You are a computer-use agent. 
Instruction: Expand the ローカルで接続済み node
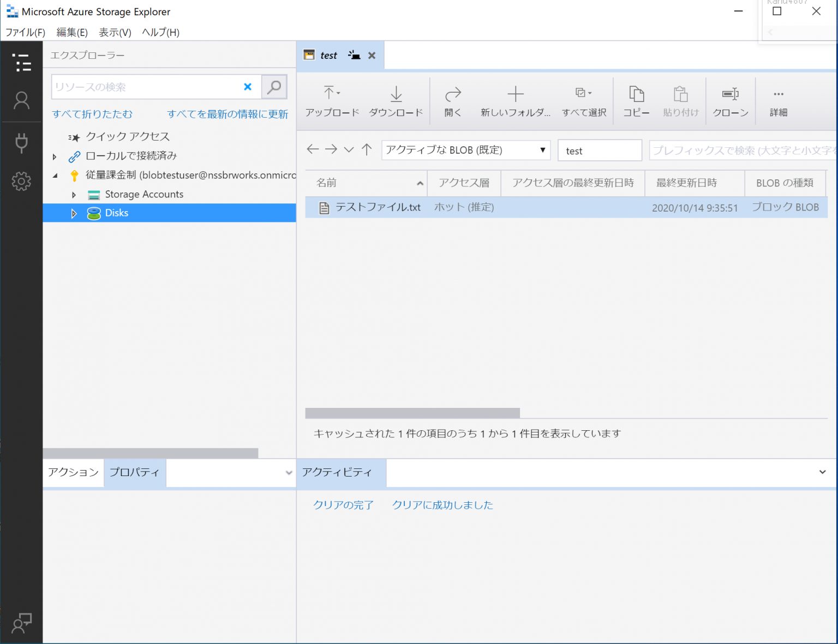click(55, 157)
